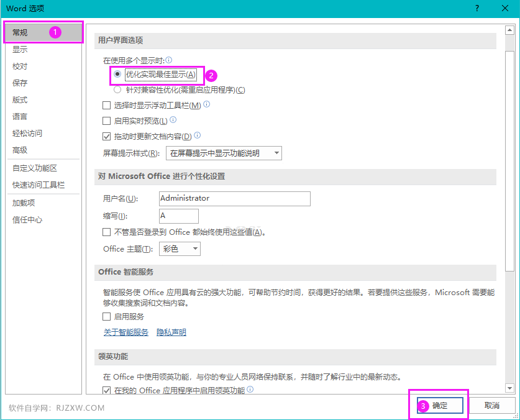Click the 确定 button to confirm
Image resolution: width=520 pixels, height=420 pixels.
439,405
